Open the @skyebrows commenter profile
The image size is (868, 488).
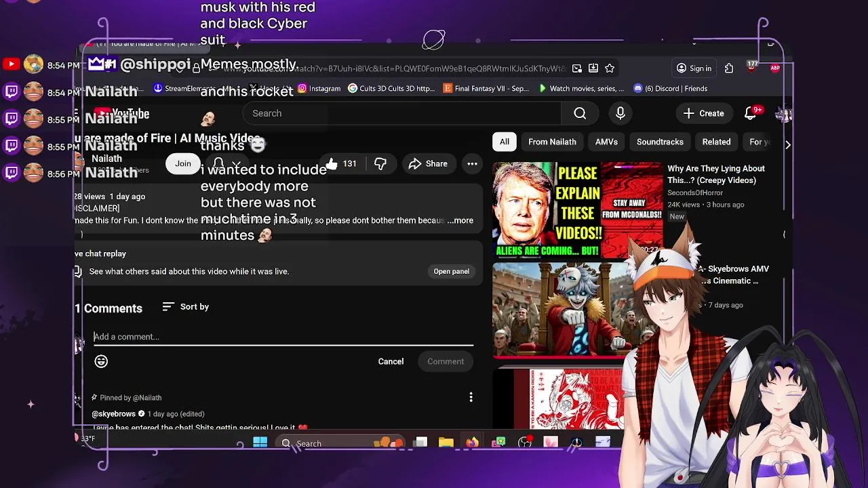point(114,413)
